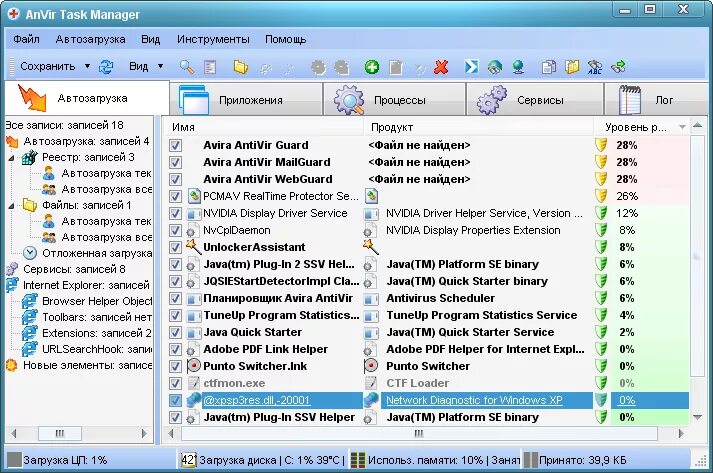
Task: Toggle NvCplDaemon startup checkbox
Action: 175,230
